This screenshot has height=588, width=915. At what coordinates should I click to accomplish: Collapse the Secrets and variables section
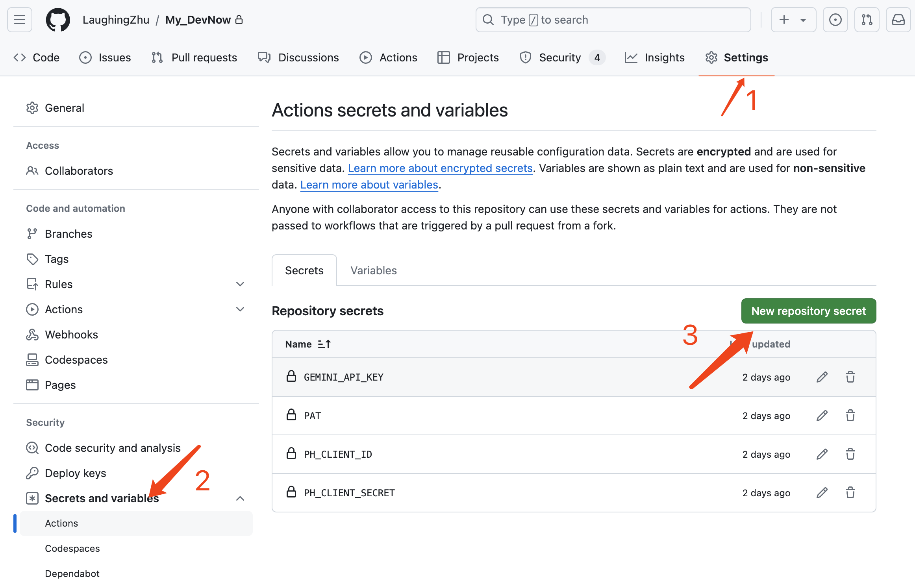tap(240, 498)
